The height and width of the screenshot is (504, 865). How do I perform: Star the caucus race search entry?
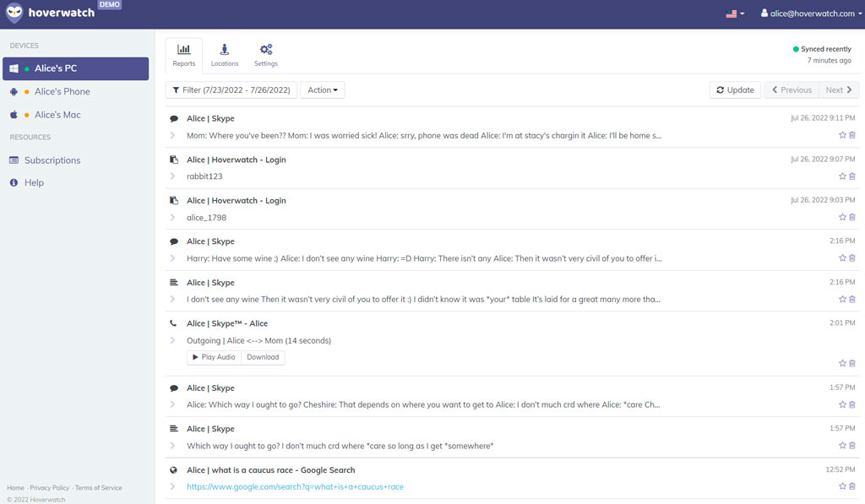pos(842,486)
